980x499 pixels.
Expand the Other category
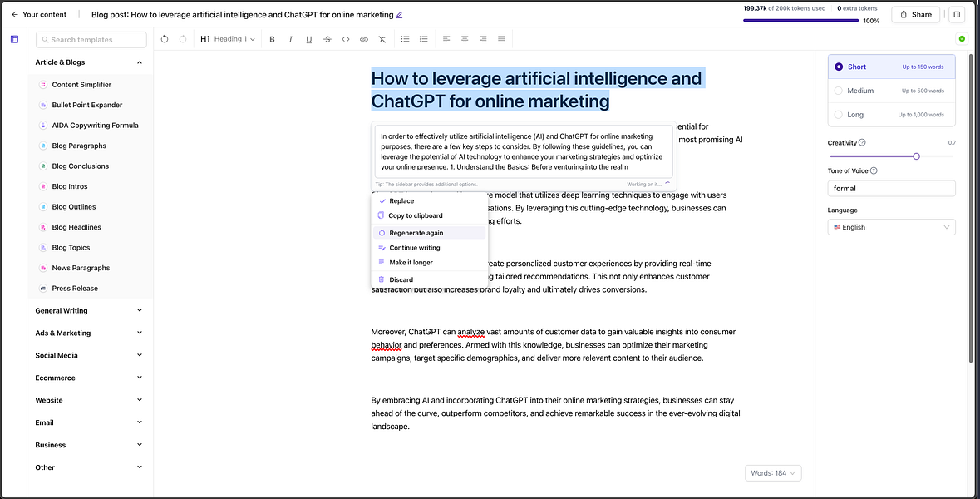(89, 467)
